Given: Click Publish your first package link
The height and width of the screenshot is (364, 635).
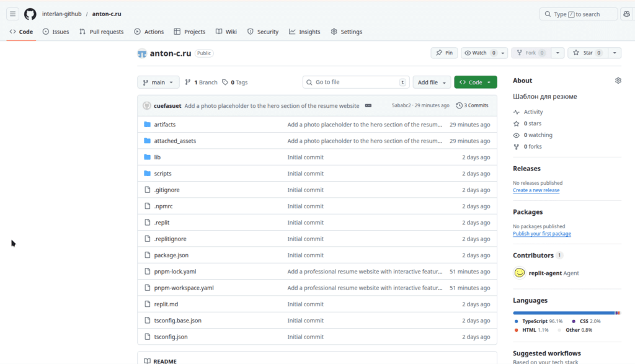Looking at the screenshot, I should (541, 234).
